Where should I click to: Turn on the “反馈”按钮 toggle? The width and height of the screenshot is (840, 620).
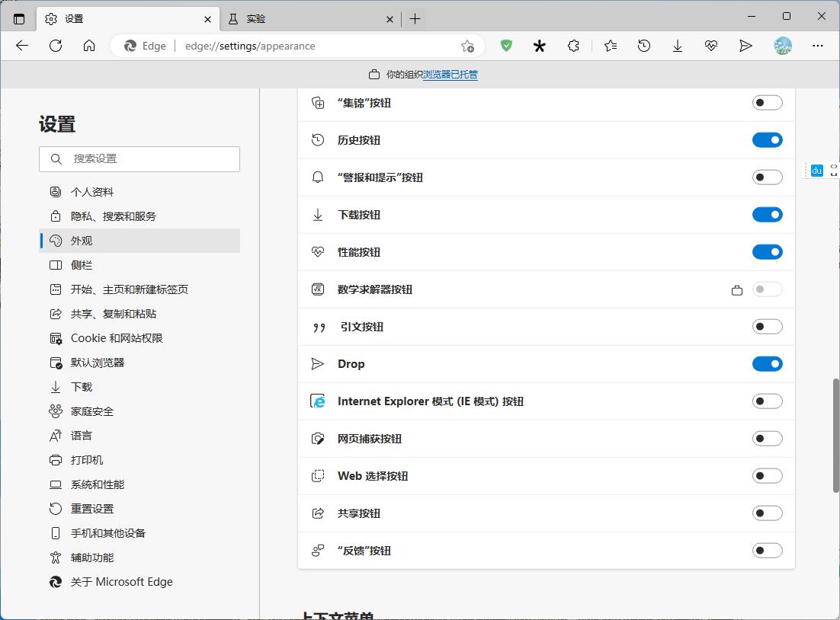tap(767, 551)
